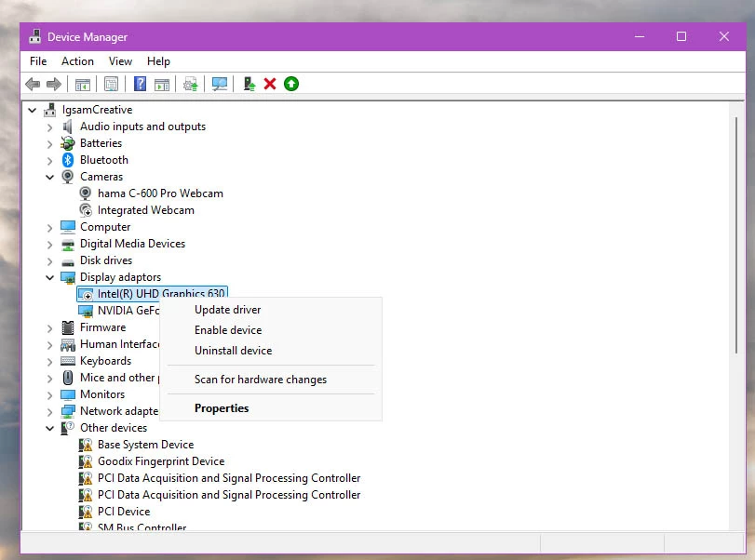Open the Help menu

[x=158, y=61]
